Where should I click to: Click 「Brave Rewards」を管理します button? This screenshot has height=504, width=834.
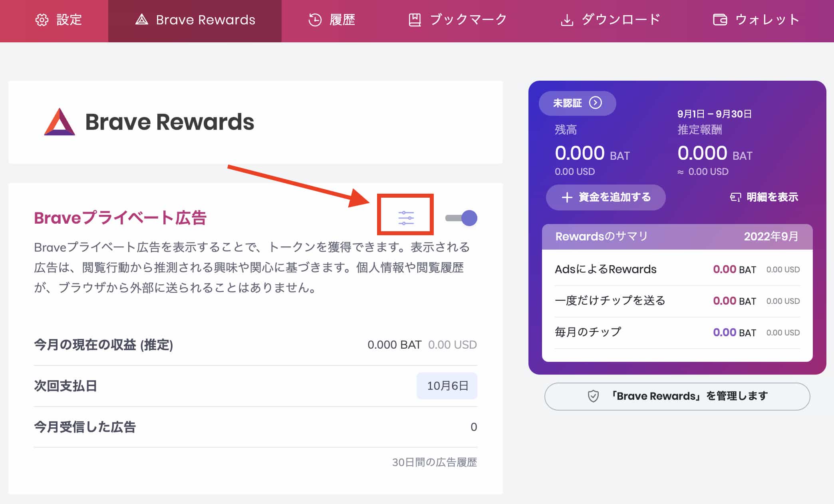point(677,396)
